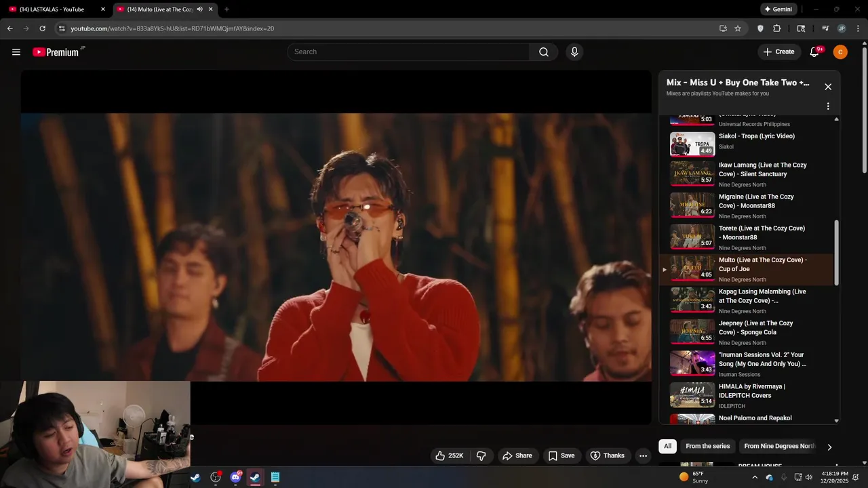Click the main video player to pause
This screenshot has height=488, width=868.
tap(336, 247)
